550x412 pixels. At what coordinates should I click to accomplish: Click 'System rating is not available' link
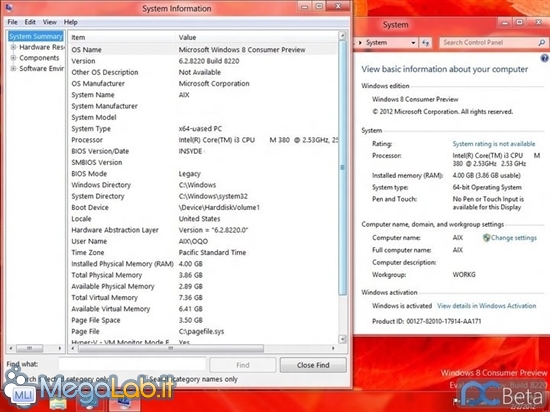[494, 144]
